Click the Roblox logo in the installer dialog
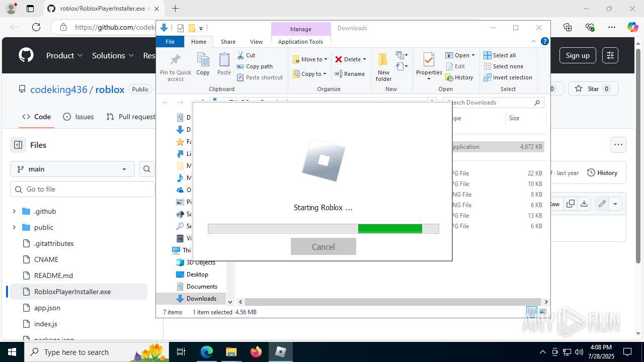This screenshot has height=362, width=644. click(323, 160)
